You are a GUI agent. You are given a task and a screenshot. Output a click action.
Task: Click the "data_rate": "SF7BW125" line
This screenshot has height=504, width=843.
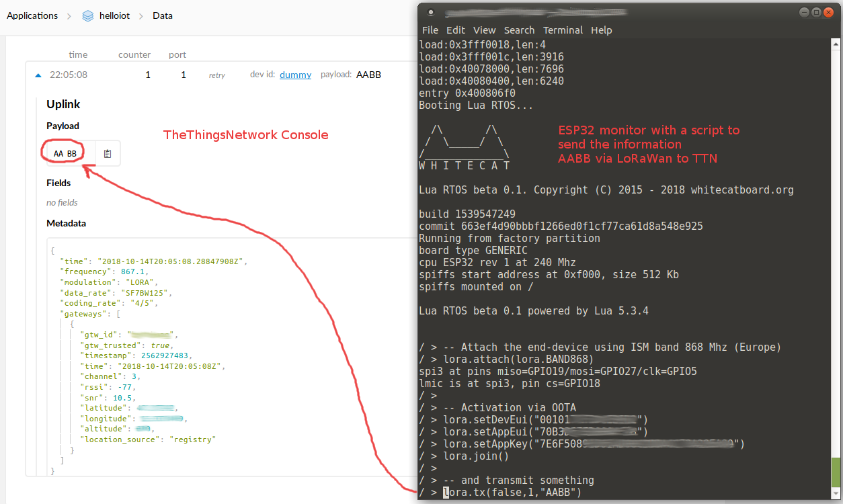pos(118,293)
